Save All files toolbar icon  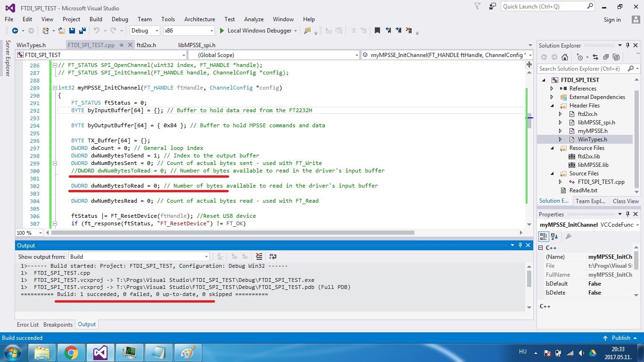pos(82,31)
